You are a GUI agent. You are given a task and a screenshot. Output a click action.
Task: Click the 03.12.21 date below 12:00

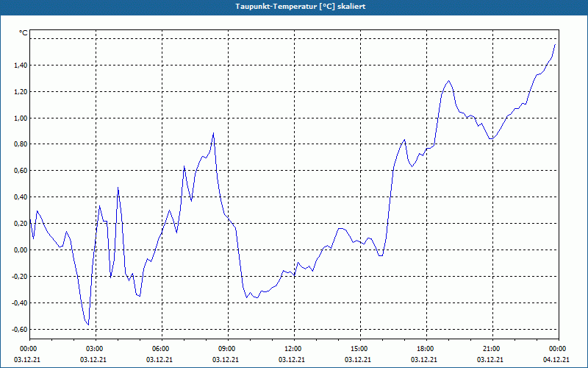[291, 360]
